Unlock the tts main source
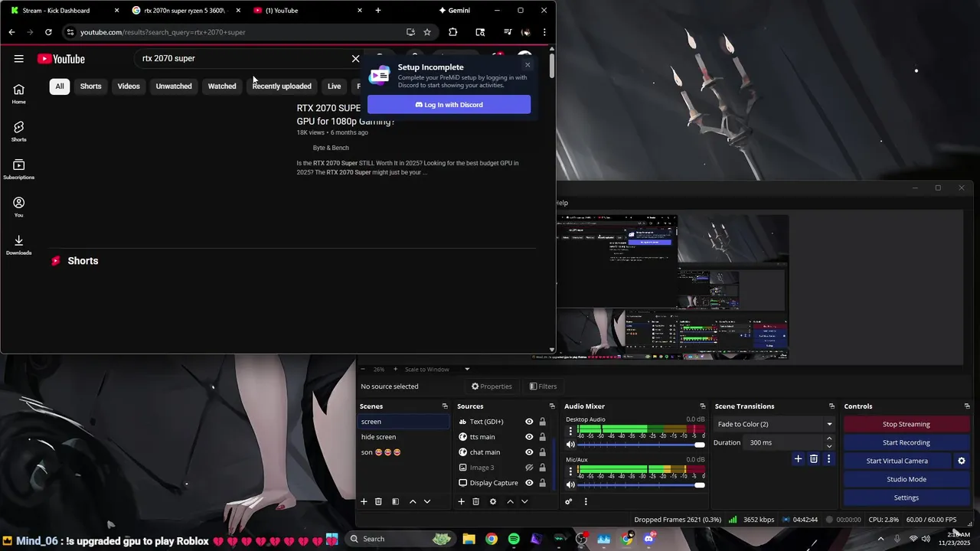The height and width of the screenshot is (551, 980). pyautogui.click(x=542, y=437)
